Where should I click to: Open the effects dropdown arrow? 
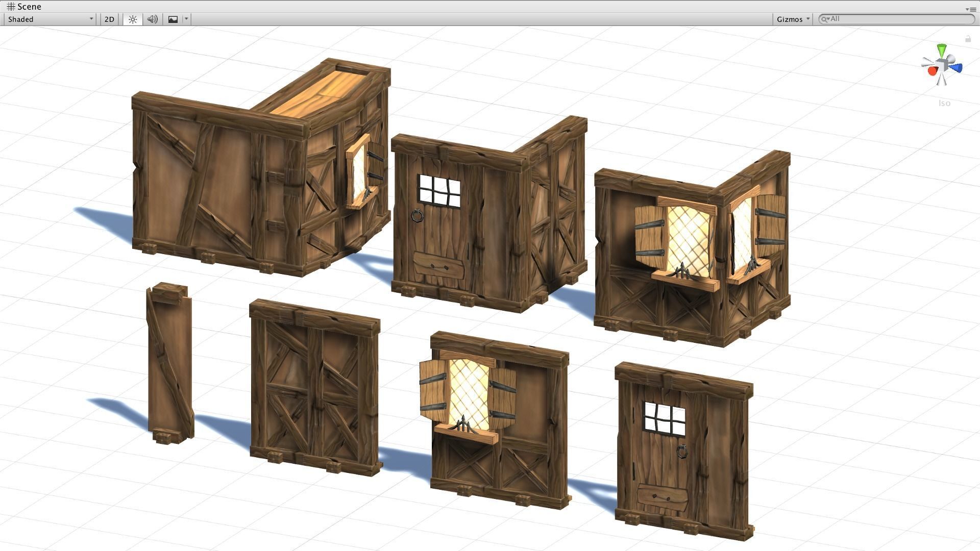coord(186,19)
